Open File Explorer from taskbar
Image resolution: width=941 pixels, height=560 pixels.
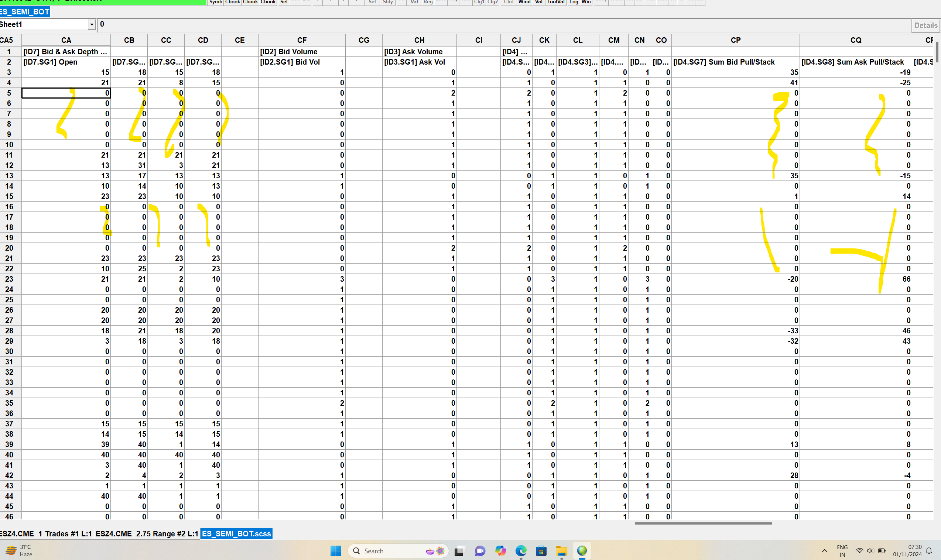(x=561, y=551)
